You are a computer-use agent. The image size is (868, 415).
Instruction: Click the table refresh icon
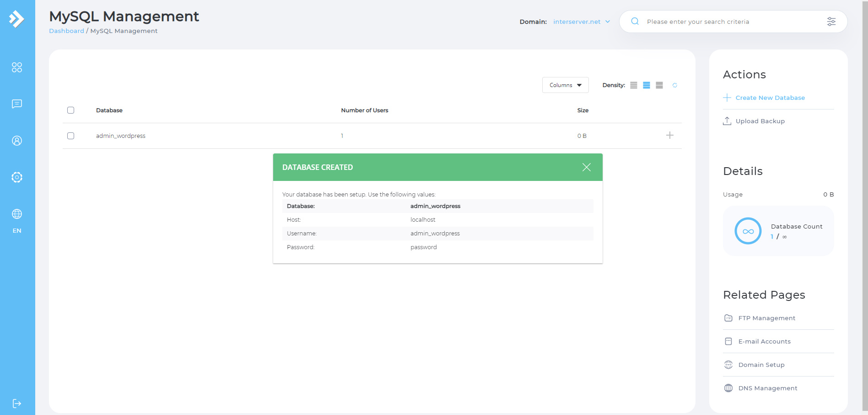click(x=674, y=85)
